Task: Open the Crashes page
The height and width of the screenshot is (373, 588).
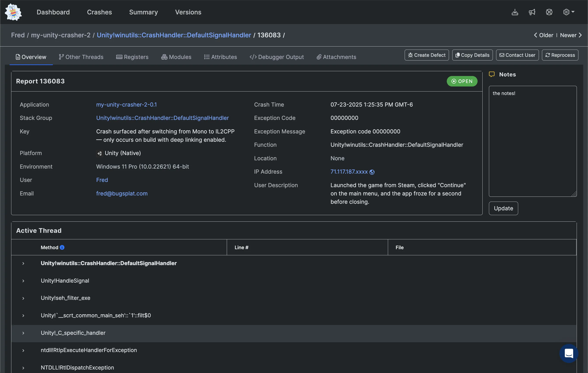Action: coord(99,12)
